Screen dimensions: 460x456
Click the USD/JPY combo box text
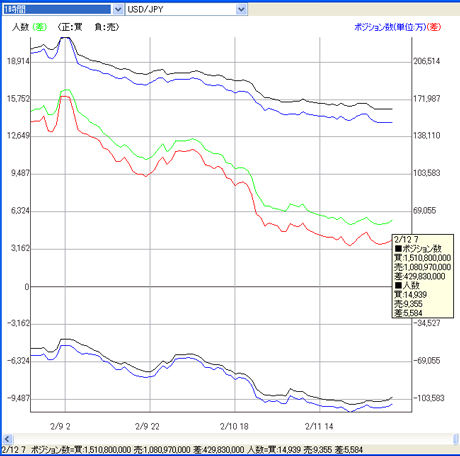pos(145,9)
